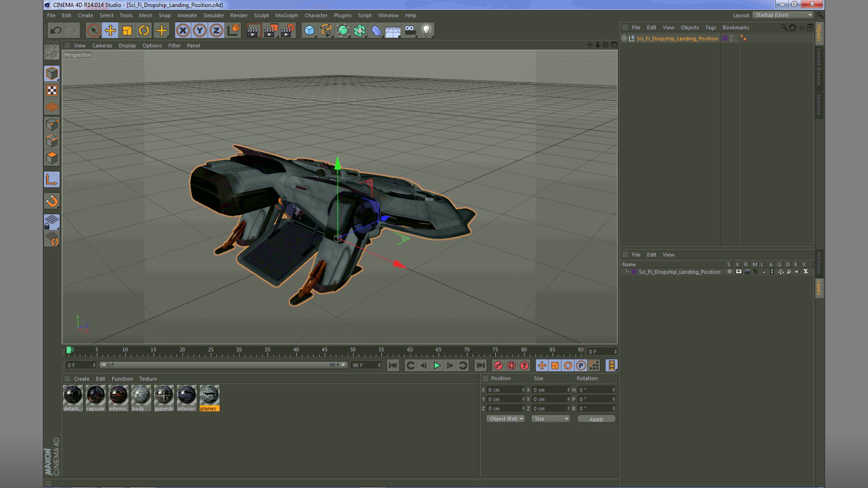The image size is (868, 488).
Task: Select Sci_Fi_Dropship_Landing_Position in object manager
Action: pyautogui.click(x=677, y=38)
